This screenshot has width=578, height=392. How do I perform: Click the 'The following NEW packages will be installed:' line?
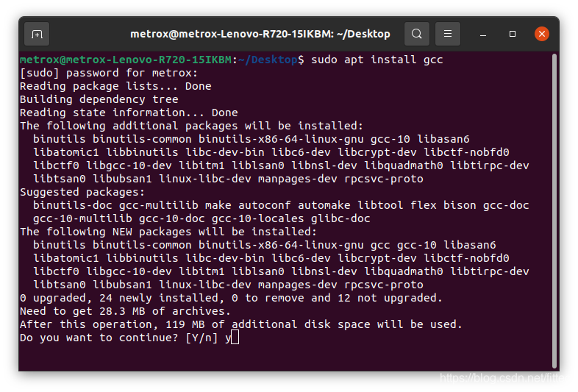pos(168,232)
